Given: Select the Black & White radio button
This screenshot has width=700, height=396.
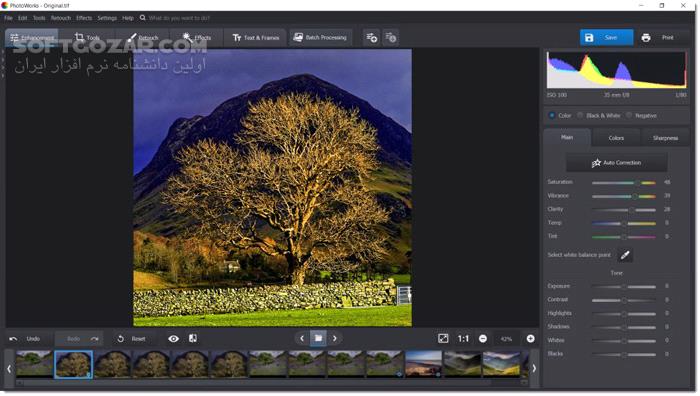Looking at the screenshot, I should (580, 115).
